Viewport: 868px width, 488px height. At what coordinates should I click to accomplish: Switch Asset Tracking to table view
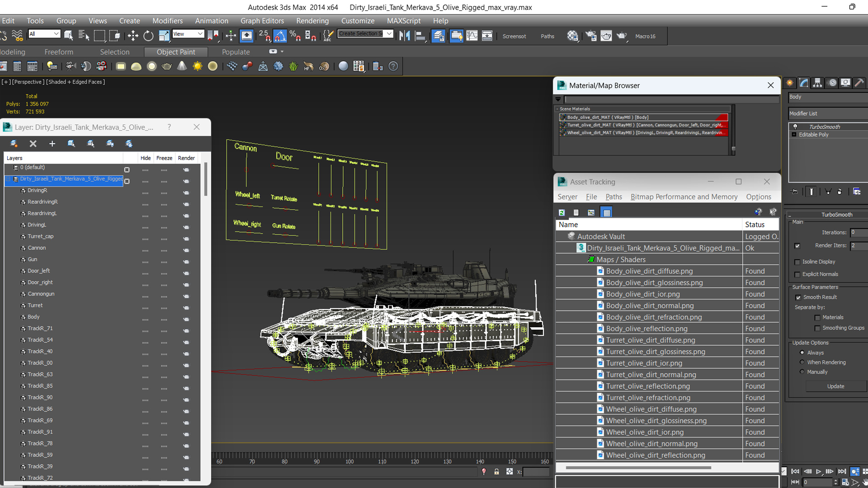click(607, 212)
